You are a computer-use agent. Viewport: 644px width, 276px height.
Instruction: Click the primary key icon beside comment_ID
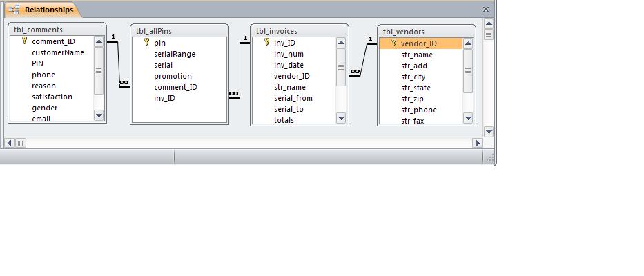[24, 40]
